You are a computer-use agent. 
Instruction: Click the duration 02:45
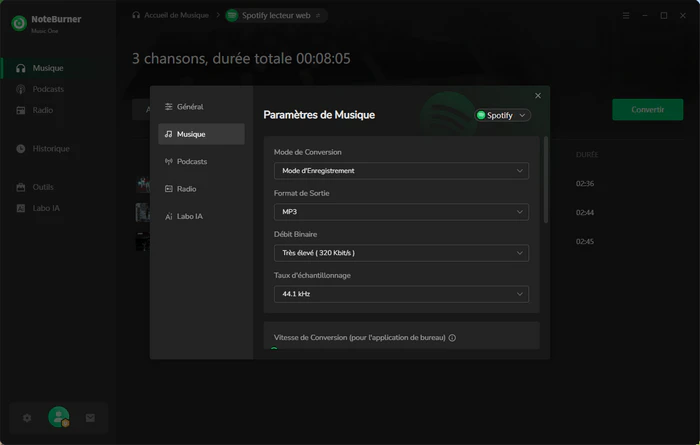tap(585, 241)
